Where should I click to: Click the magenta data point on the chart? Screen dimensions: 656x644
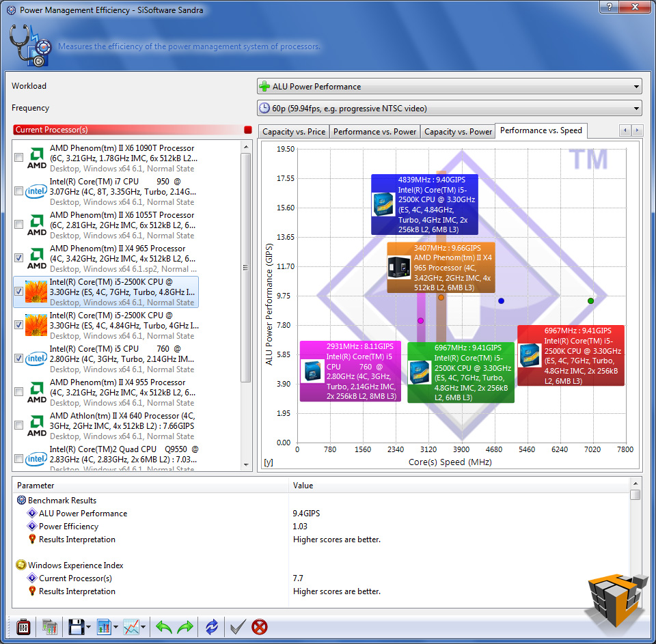[420, 321]
